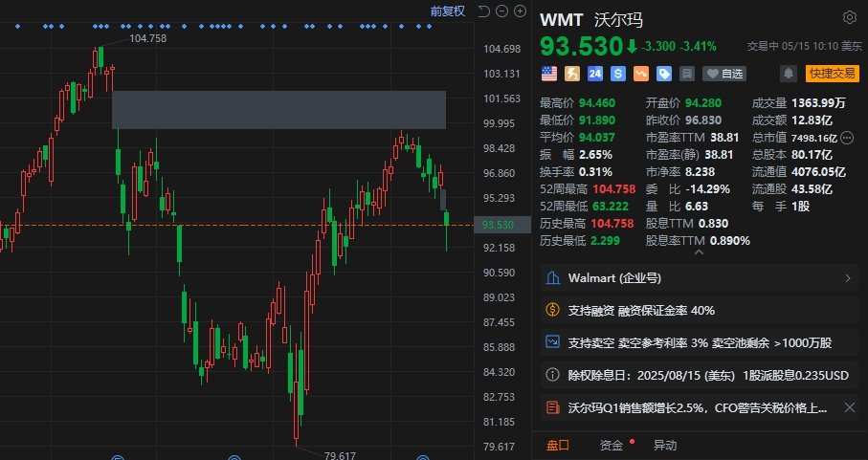The width and height of the screenshot is (868, 460).
Task: Click the gray shaded gap zone on chart
Action: coord(279,109)
